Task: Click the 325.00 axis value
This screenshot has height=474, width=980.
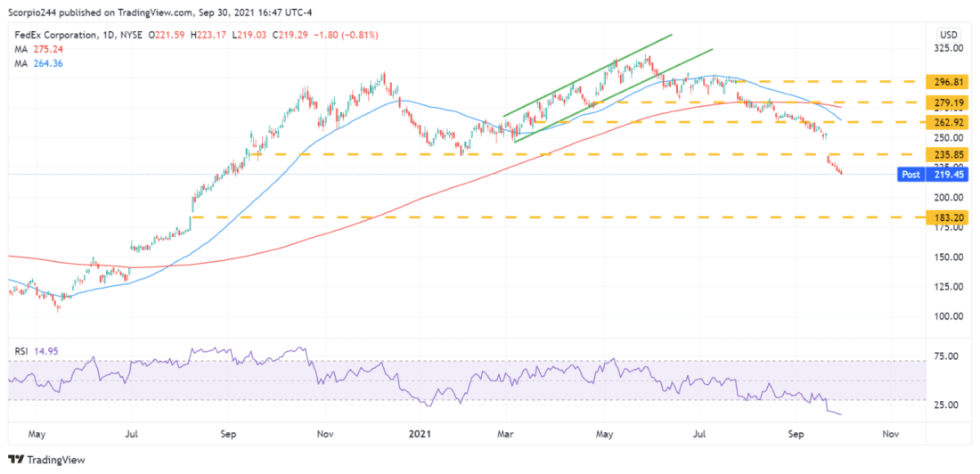Action: [x=948, y=48]
